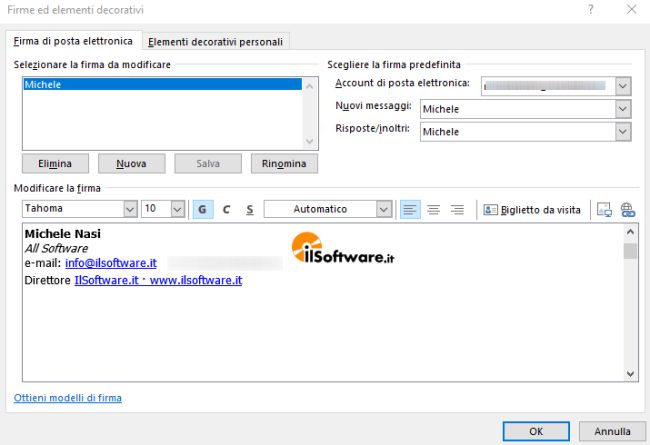Toggle bold formatting G button
The image size is (650, 445).
pyautogui.click(x=203, y=209)
